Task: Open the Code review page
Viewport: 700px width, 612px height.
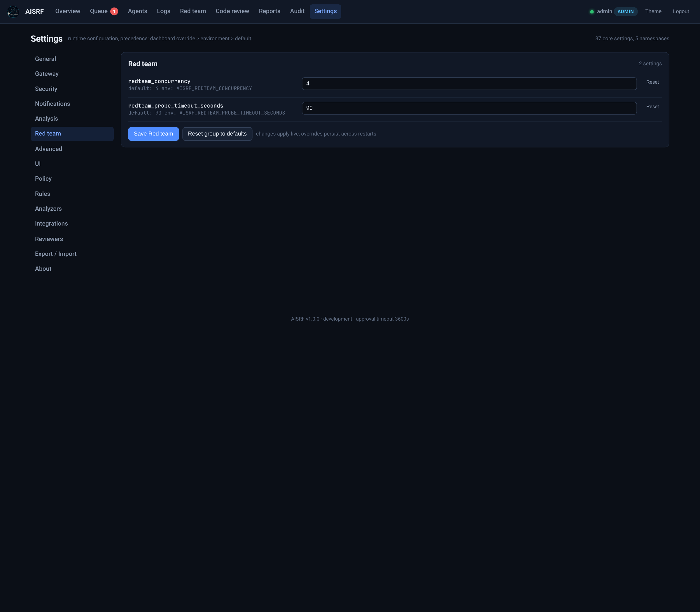Action: coord(232,11)
